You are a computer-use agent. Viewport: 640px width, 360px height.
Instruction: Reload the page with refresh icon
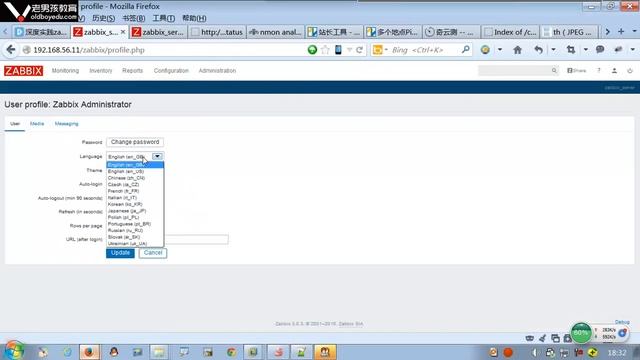pos(359,50)
